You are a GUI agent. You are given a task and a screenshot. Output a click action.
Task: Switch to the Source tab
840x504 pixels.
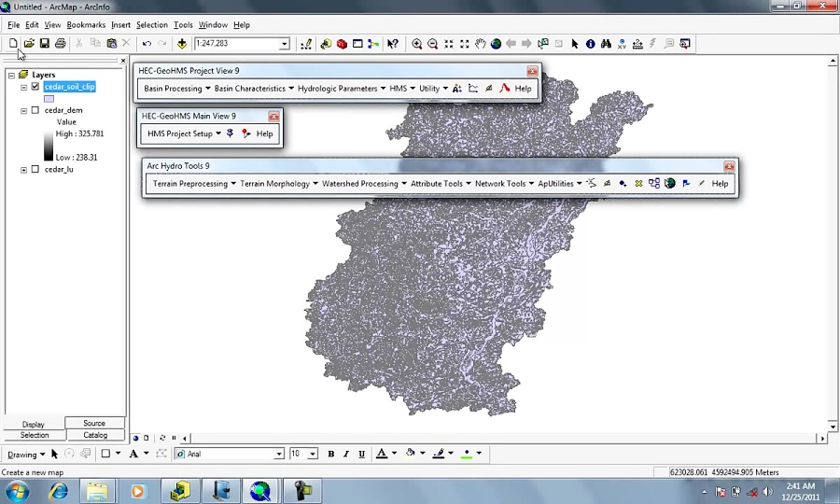(94, 424)
